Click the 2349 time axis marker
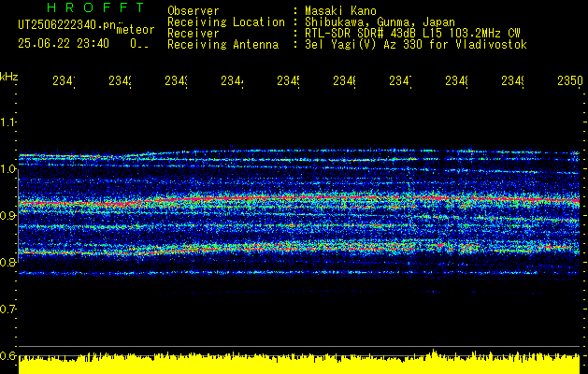 pyautogui.click(x=512, y=80)
